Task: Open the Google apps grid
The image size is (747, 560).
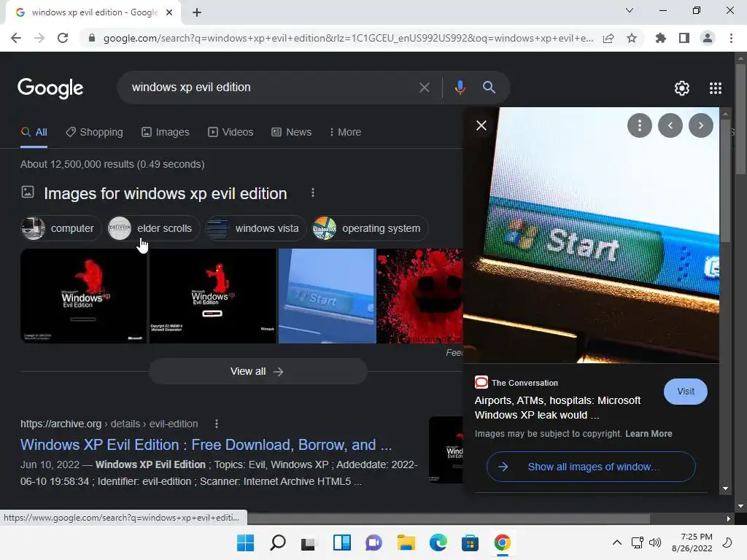Action: click(716, 88)
